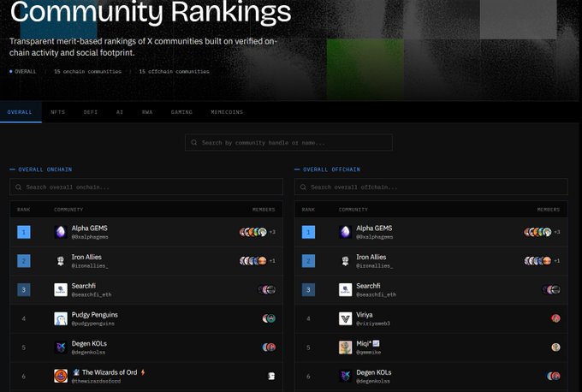The image size is (582, 392).
Task: Open The Wizards of Ord community name
Action: (110, 372)
